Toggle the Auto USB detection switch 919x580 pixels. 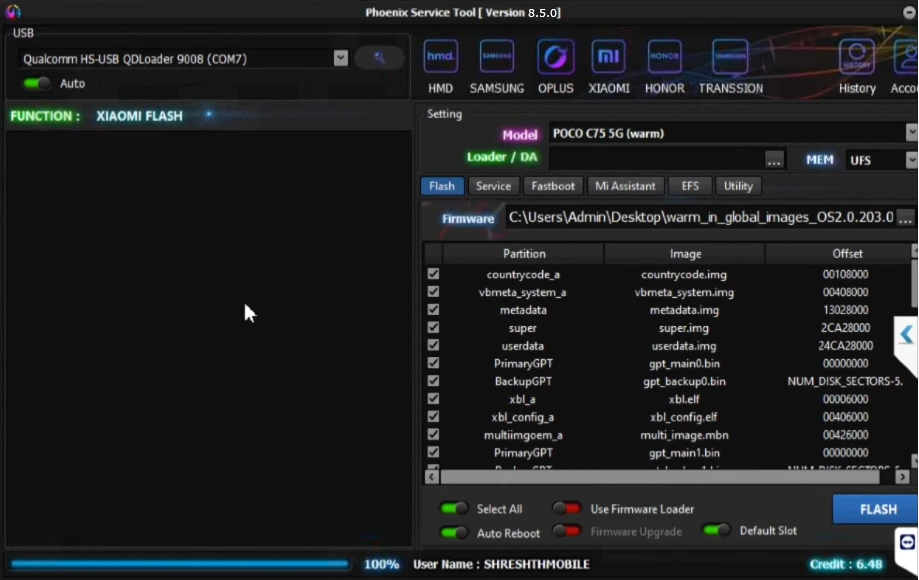[x=36, y=84]
